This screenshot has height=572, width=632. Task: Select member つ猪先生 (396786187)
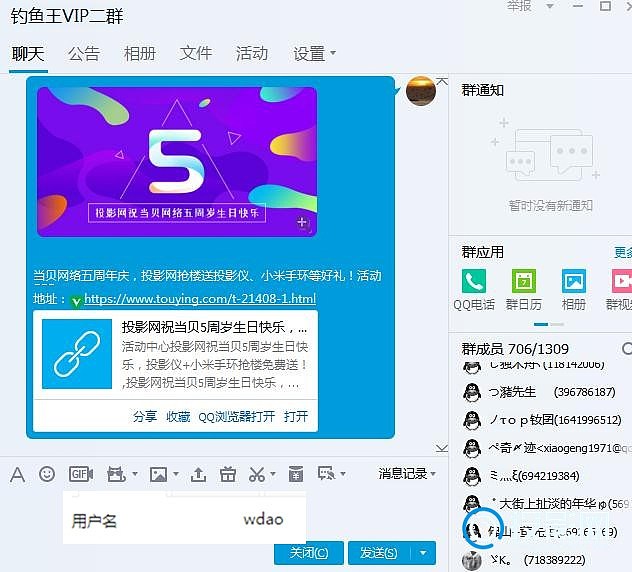click(540, 392)
